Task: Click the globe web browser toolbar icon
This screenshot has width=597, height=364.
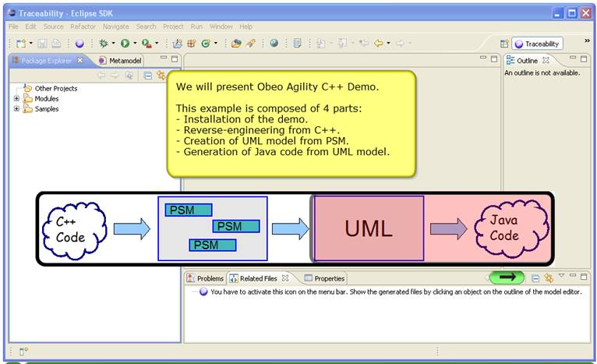Action: tap(274, 44)
